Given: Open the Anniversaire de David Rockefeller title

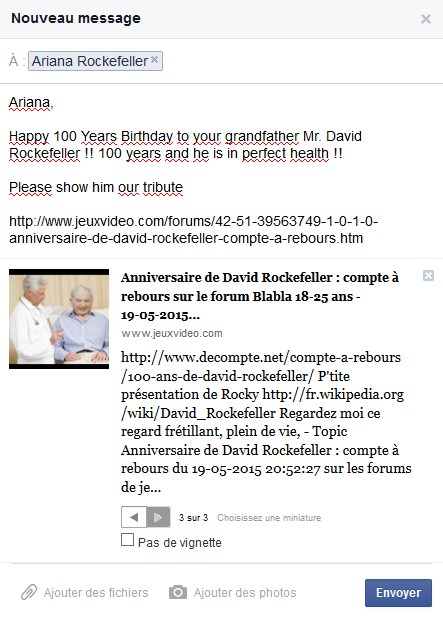Looking at the screenshot, I should [x=260, y=296].
